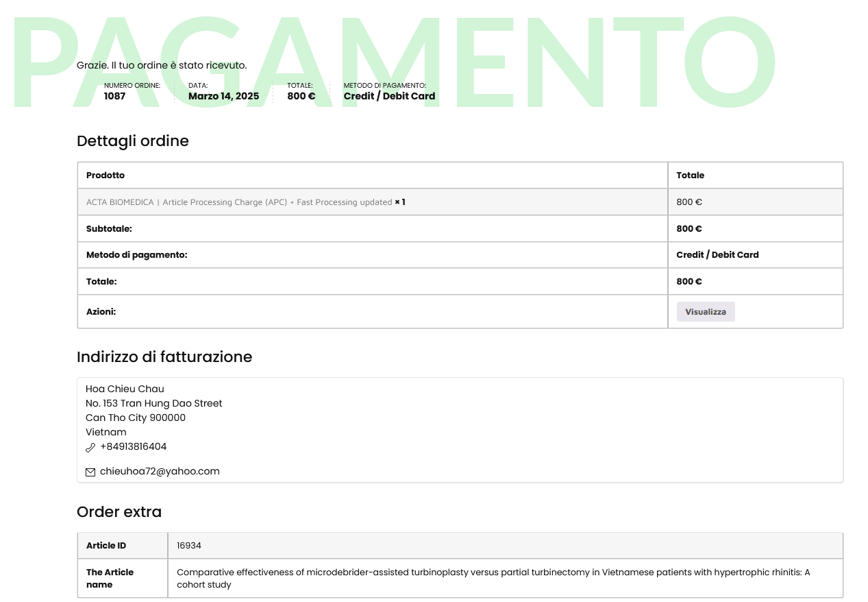Select the Can Tho City 900000 address line
Viewport: 868px width, 602px height.
point(136,418)
